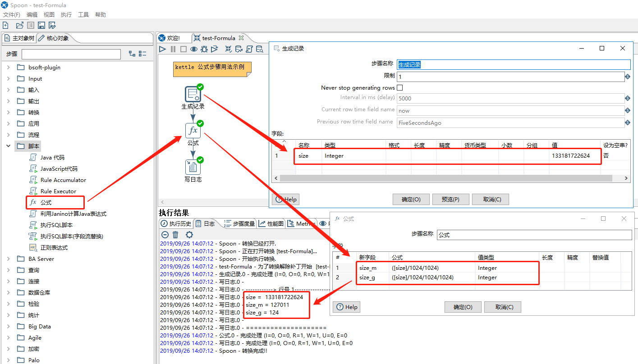Clear the log with the trash icon
The image size is (638, 364).
[x=175, y=234]
